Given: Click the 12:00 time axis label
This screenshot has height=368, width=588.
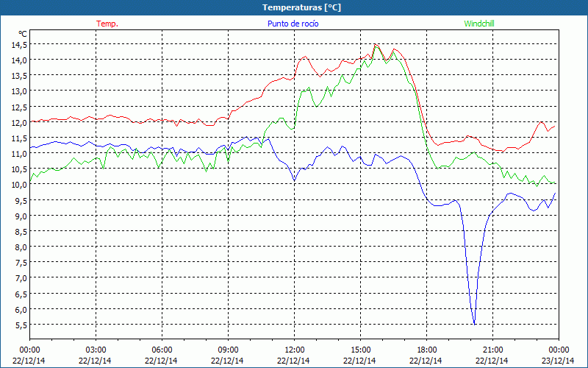Looking at the screenshot, I should (x=295, y=350).
